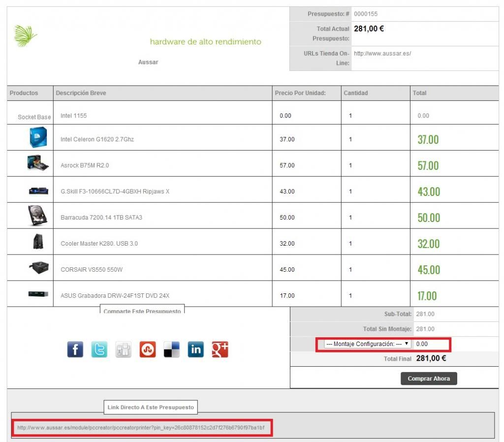The width and height of the screenshot is (504, 442).
Task: Click budget number 0000155
Action: pyautogui.click(x=366, y=14)
